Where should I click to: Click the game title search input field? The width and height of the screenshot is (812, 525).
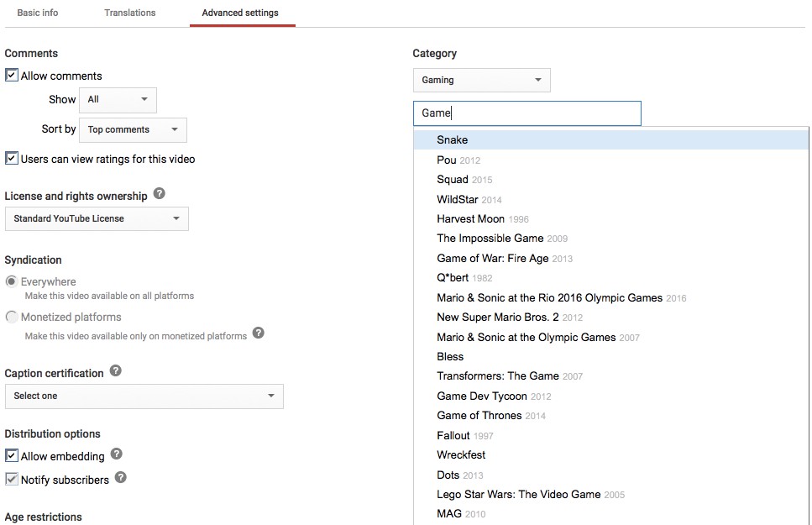click(526, 113)
